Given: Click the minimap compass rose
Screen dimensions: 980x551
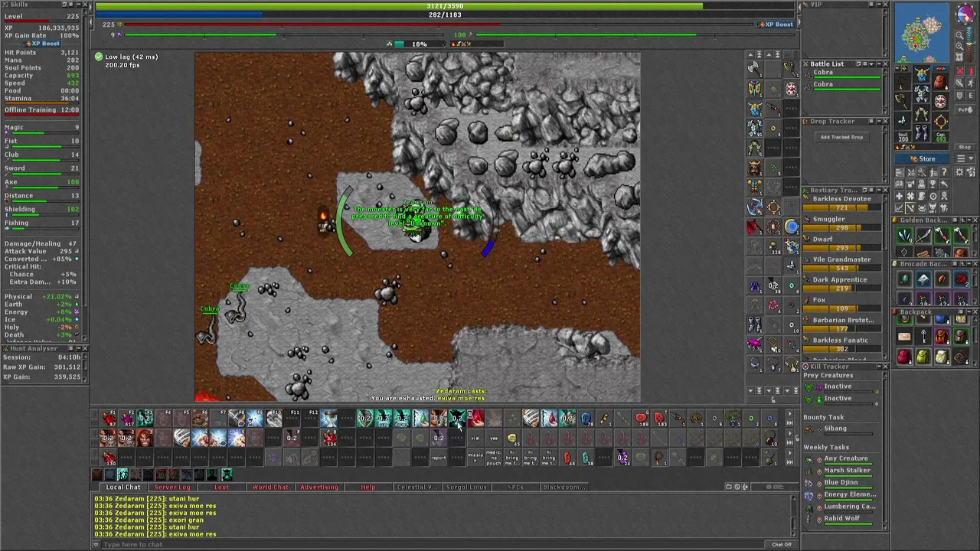Looking at the screenshot, I should click(966, 13).
